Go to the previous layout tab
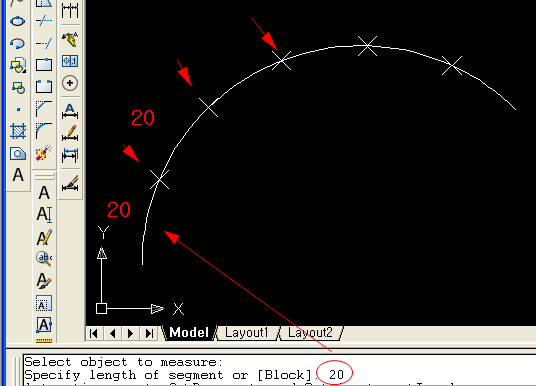Screen dimensions: 536x386 [x=112, y=333]
